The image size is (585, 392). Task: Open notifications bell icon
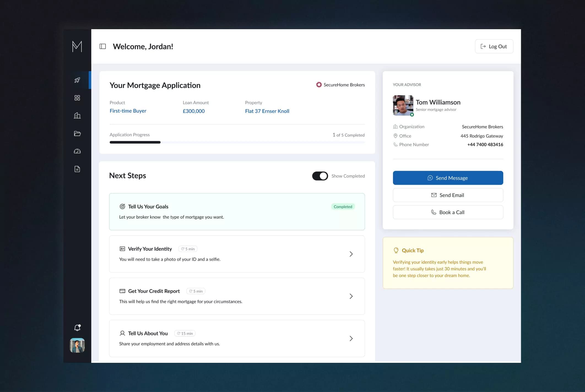pyautogui.click(x=77, y=328)
